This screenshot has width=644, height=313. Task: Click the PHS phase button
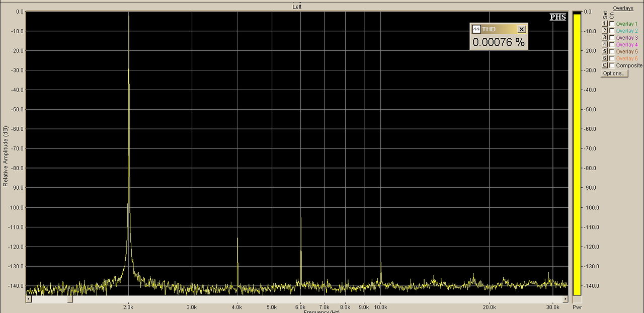[x=558, y=17]
